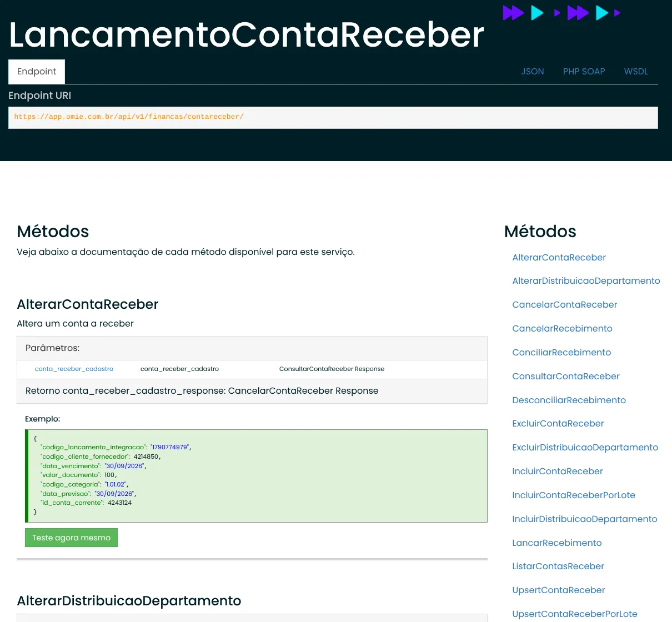Click the Parâmetros: table header

click(x=252, y=348)
